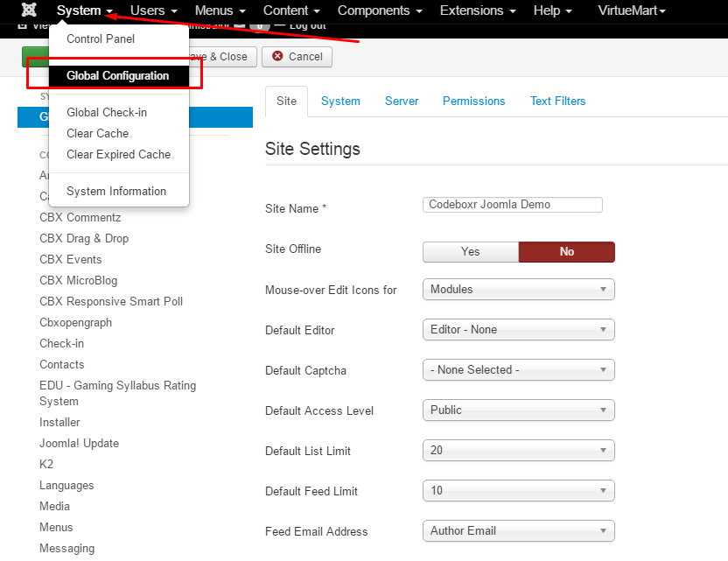Switch to the System settings tab

coord(340,102)
